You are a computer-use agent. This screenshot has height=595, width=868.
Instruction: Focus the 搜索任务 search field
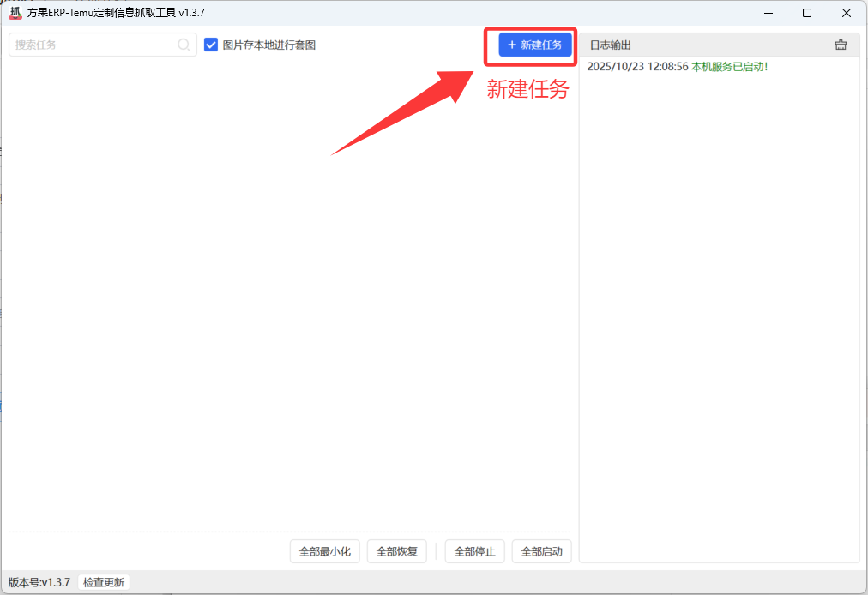tap(103, 45)
